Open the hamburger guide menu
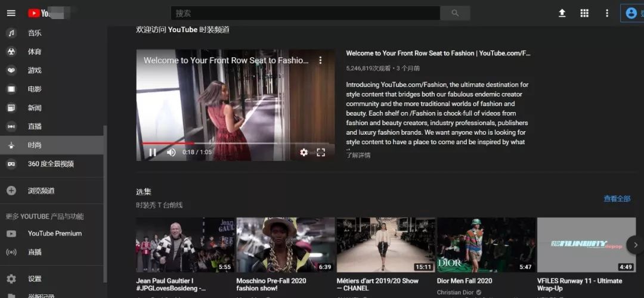Viewport: 644px width, 298px height. point(11,13)
